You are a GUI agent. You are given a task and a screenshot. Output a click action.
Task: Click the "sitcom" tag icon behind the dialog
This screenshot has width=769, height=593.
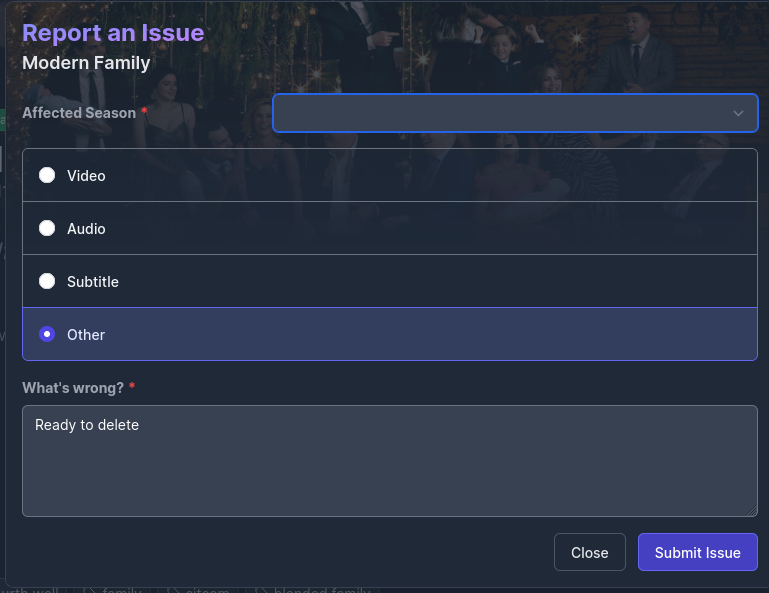(x=172, y=590)
